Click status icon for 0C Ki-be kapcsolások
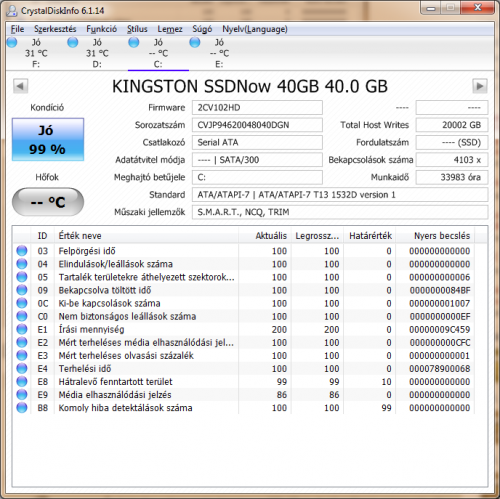Screen dimensions: 500x499 [x=22, y=303]
